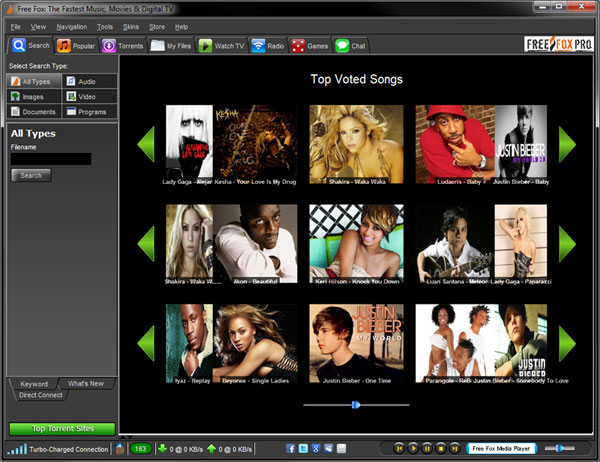Click the left arrow on the middle song row
Image resolution: width=600 pixels, height=462 pixels.
tap(146, 243)
